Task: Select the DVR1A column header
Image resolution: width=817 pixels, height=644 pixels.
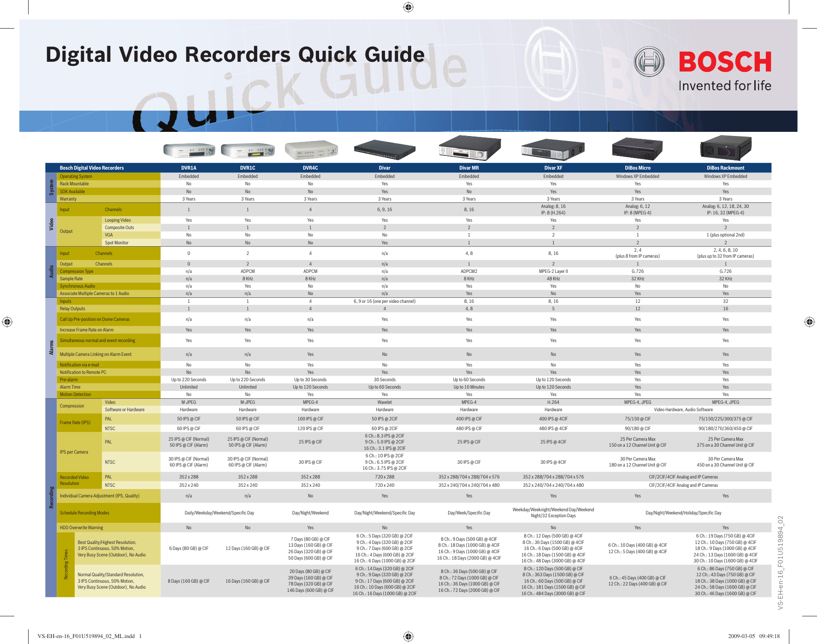Action: coord(189,168)
